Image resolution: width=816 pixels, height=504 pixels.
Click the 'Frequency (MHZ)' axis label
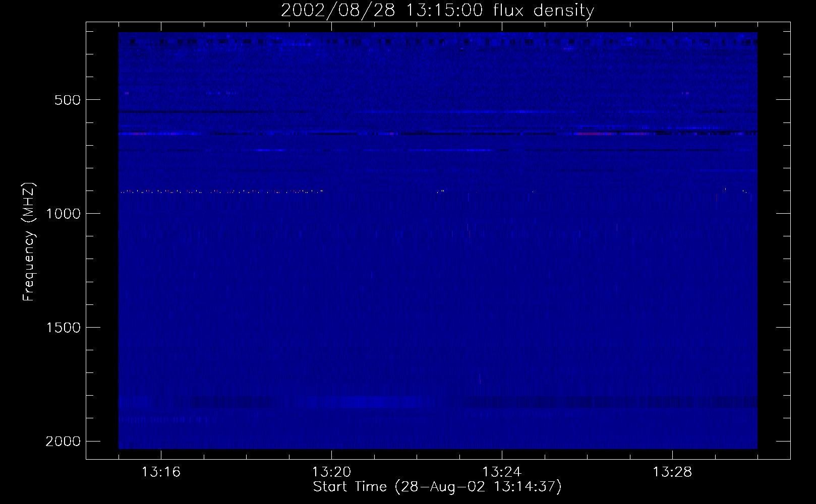tap(29, 241)
